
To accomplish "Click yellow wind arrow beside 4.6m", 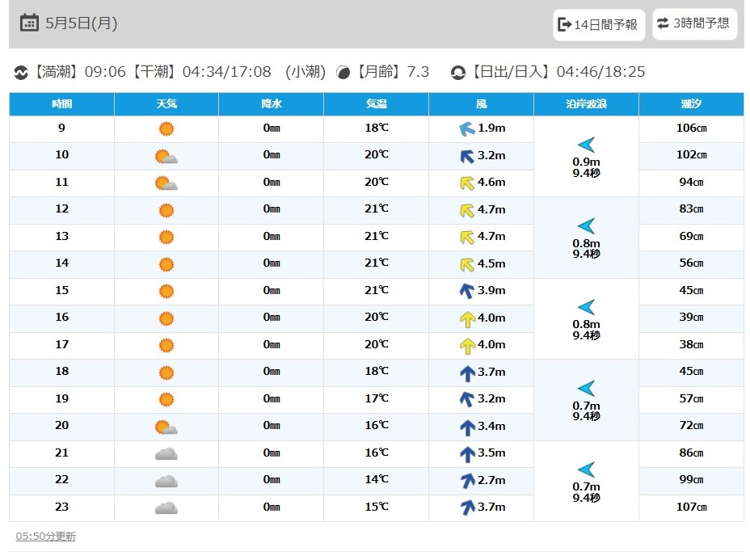I will point(467,183).
